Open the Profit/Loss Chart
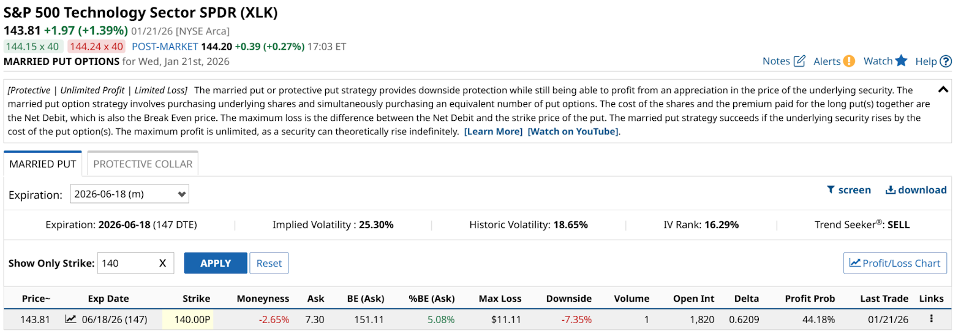 pyautogui.click(x=895, y=263)
